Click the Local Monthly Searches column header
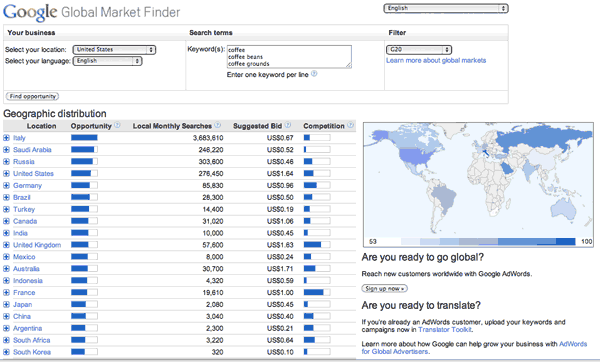The width and height of the screenshot is (600, 362). coord(172,126)
